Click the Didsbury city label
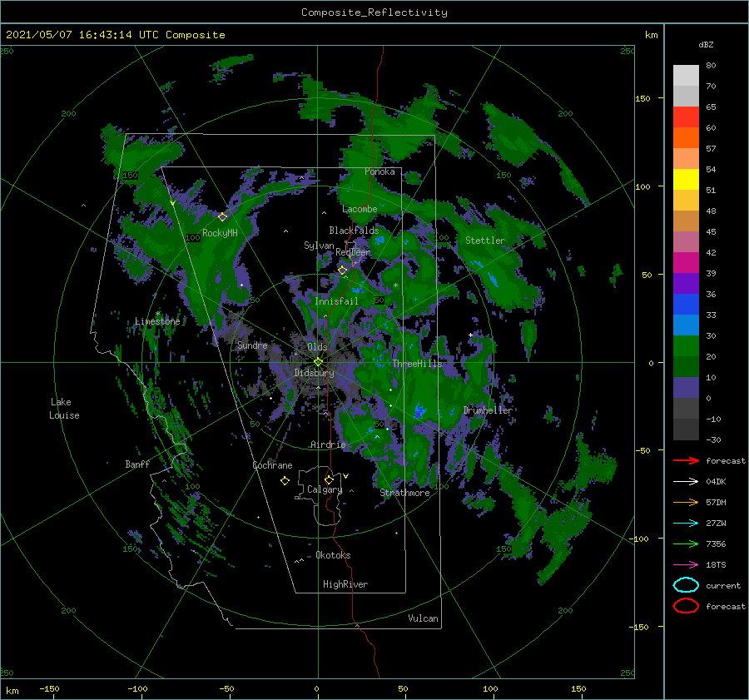The width and height of the screenshot is (749, 700). 314,373
